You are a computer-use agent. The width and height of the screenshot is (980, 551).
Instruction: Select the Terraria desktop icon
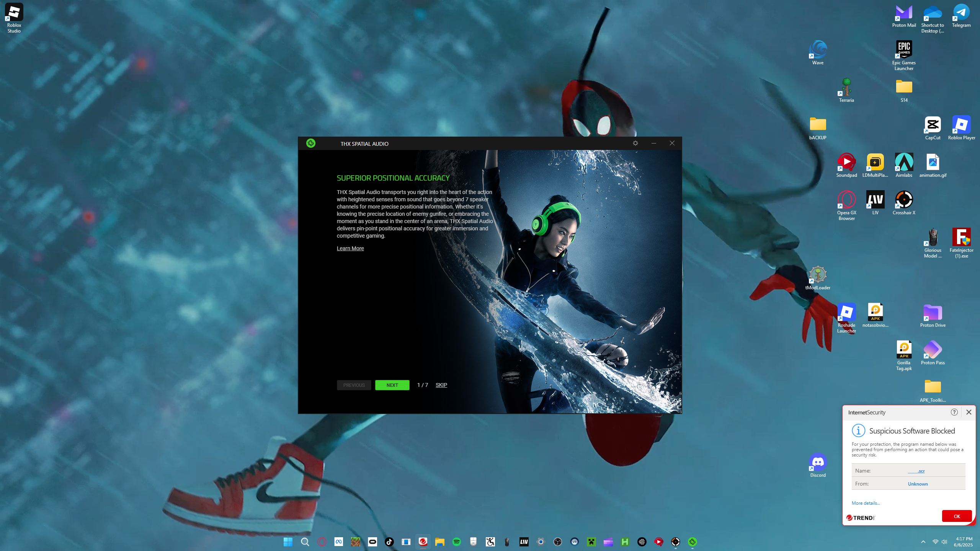(846, 90)
